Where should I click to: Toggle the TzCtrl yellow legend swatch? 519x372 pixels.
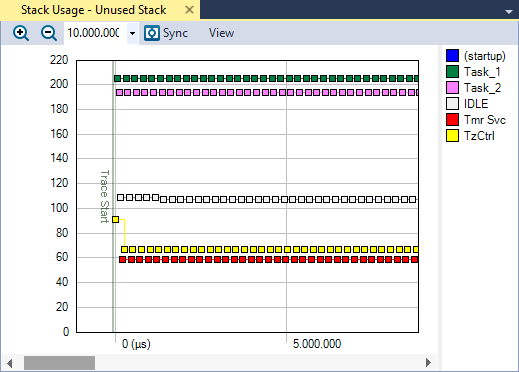pyautogui.click(x=452, y=136)
